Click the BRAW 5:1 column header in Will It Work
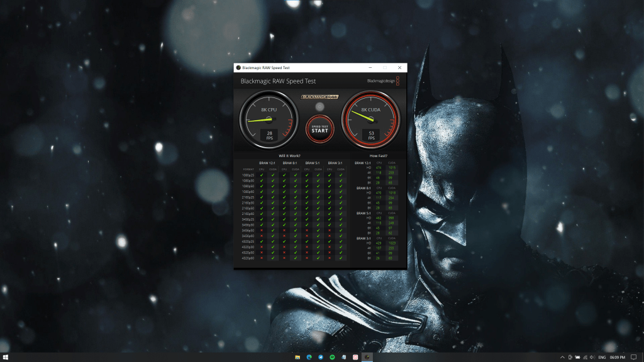 point(312,163)
